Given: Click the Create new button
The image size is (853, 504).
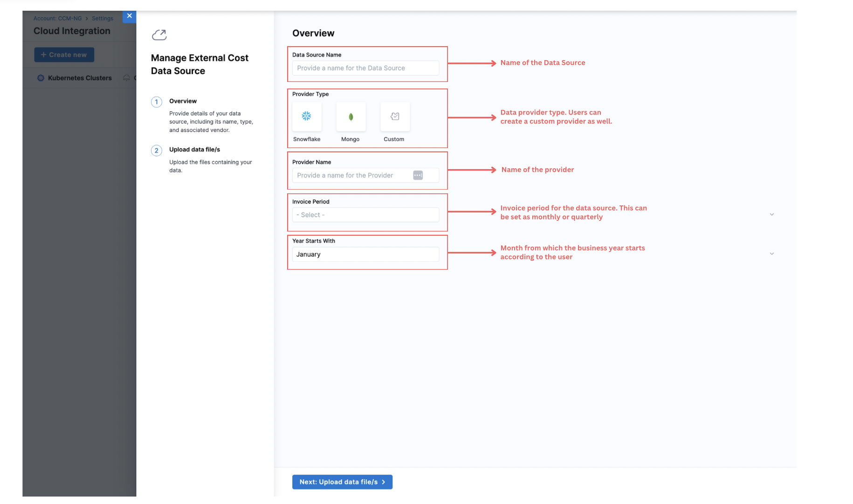Looking at the screenshot, I should click(64, 54).
